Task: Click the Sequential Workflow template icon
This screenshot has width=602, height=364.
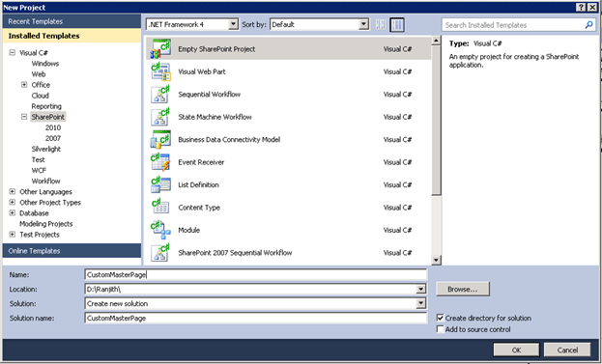Action: tap(160, 95)
